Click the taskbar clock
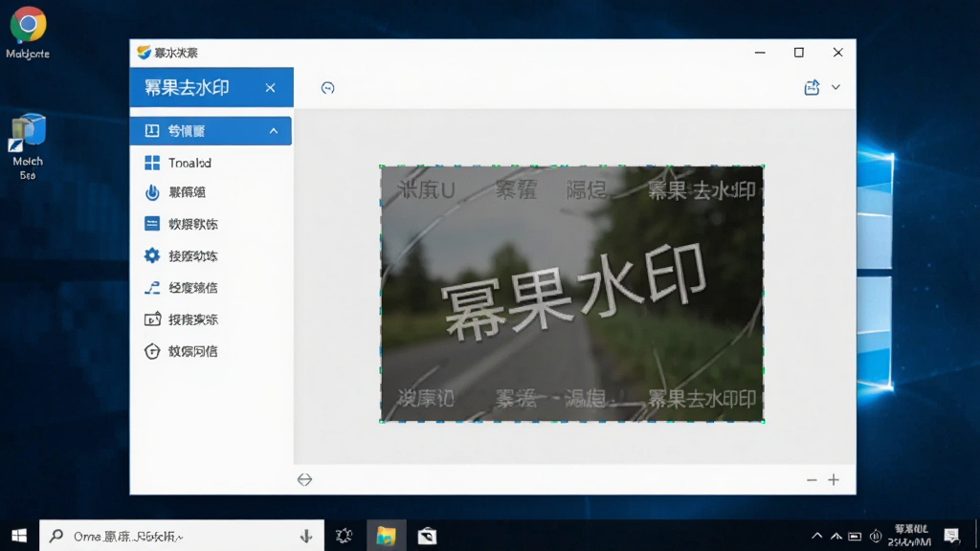Image resolution: width=980 pixels, height=551 pixels. coord(910,536)
